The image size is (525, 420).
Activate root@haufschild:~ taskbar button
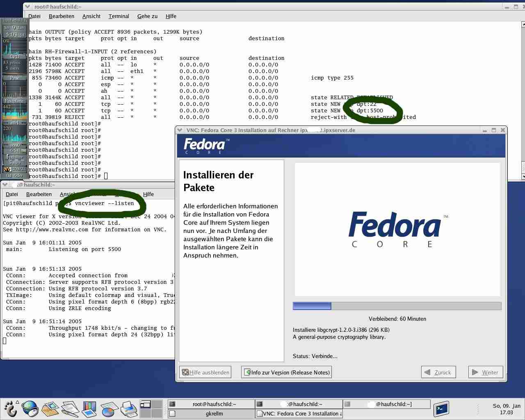[x=211, y=404]
